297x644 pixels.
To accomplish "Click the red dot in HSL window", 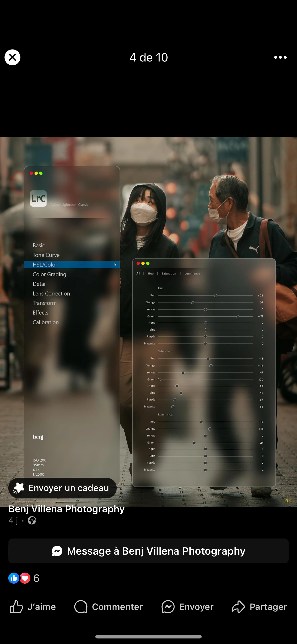I will [138, 263].
